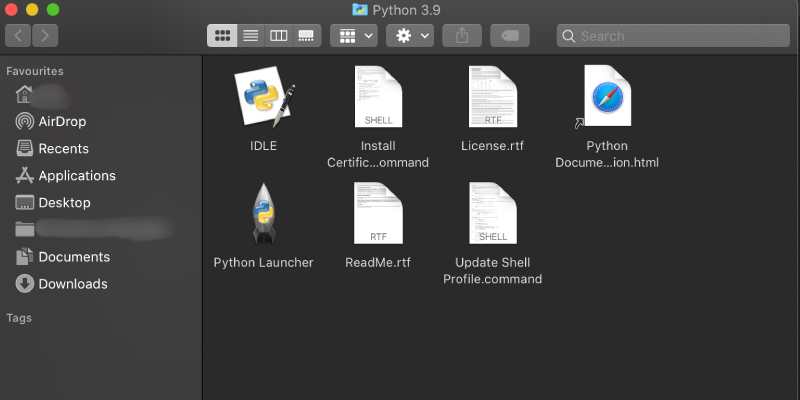
Task: Click the Favourites section heading
Action: click(x=35, y=71)
